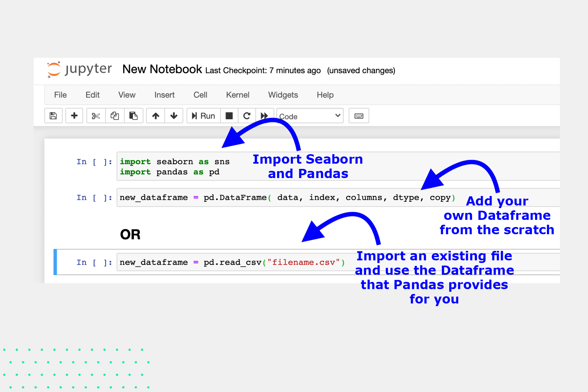
Task: Rename the notebook titled New Notebook
Action: point(162,69)
